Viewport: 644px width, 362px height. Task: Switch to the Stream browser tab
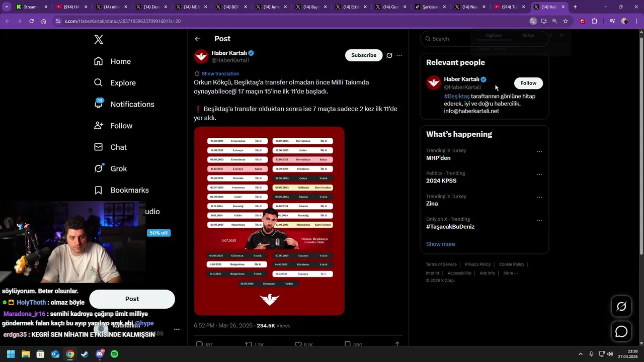[32, 7]
